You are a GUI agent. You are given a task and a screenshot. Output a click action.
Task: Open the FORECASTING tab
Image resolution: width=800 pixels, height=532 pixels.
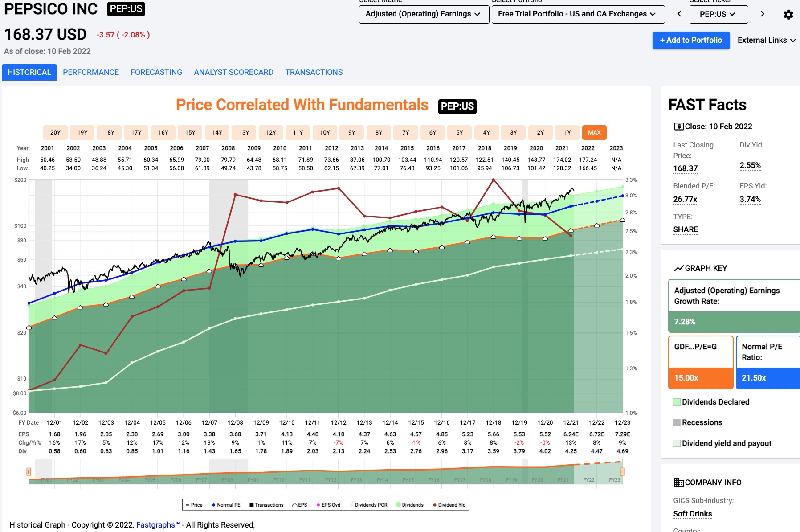pos(156,72)
